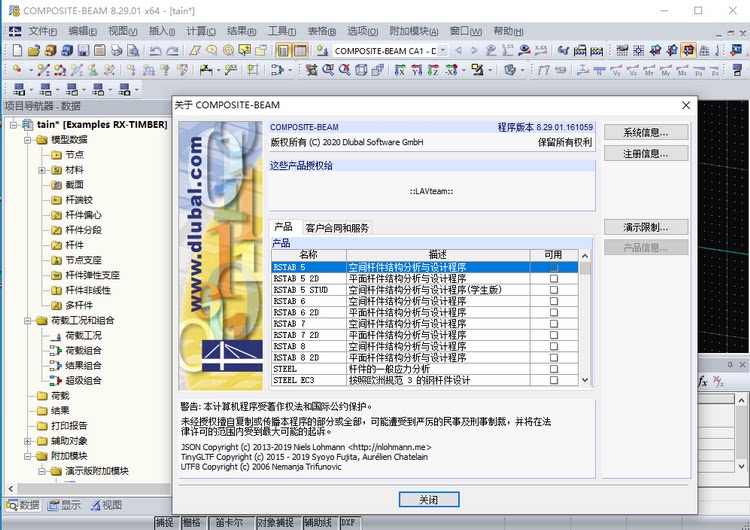Image resolution: width=750 pixels, height=530 pixels.
Task: Toggle availability checkbox for RSTAB 6 2D
Action: [x=554, y=312]
